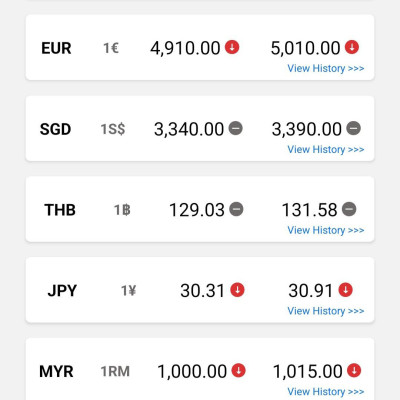This screenshot has height=400, width=400.
Task: Open View History for MYR
Action: point(326,391)
